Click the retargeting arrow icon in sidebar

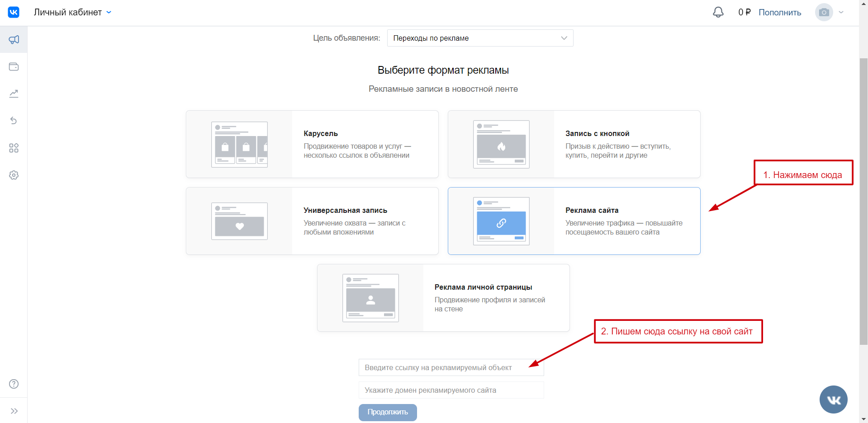coord(14,121)
